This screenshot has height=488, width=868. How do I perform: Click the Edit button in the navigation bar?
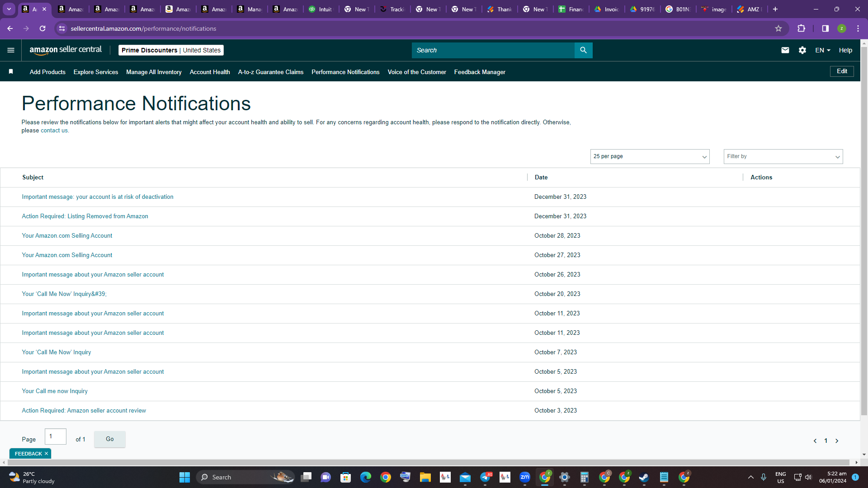(842, 71)
